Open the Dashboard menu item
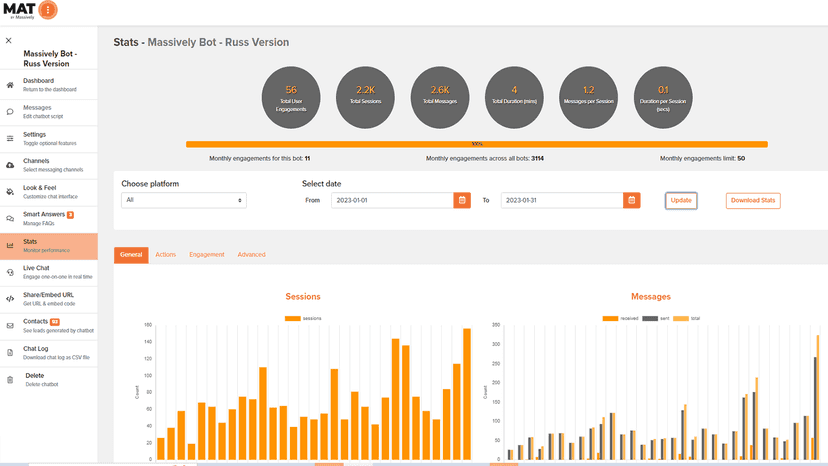 click(x=49, y=85)
